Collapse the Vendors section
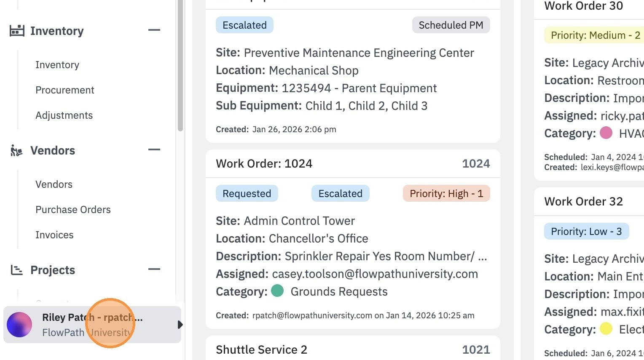 154,149
